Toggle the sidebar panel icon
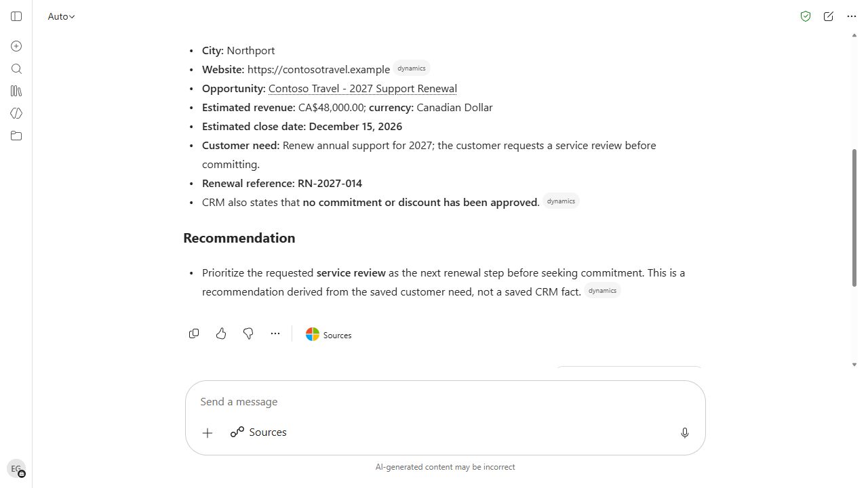 [x=16, y=16]
